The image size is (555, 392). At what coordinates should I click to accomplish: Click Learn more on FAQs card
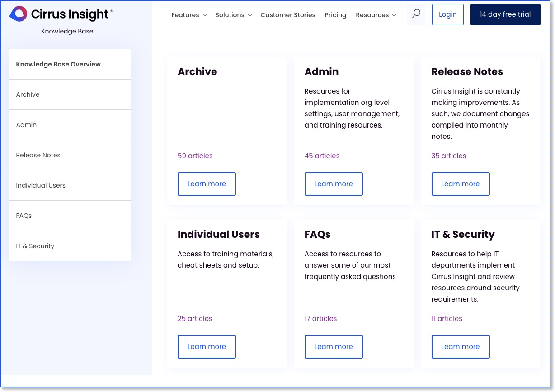(x=334, y=347)
